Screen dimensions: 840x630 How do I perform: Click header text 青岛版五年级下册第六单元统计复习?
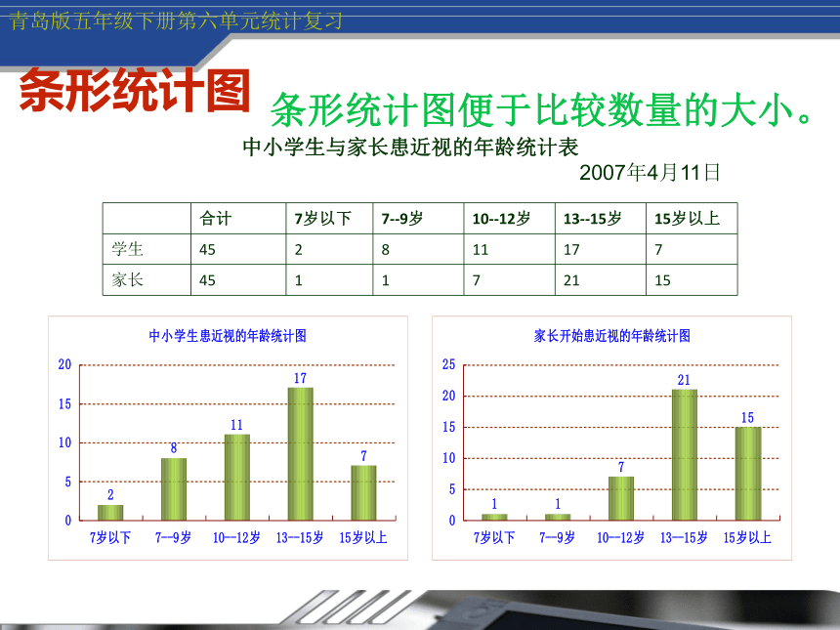coord(175,21)
